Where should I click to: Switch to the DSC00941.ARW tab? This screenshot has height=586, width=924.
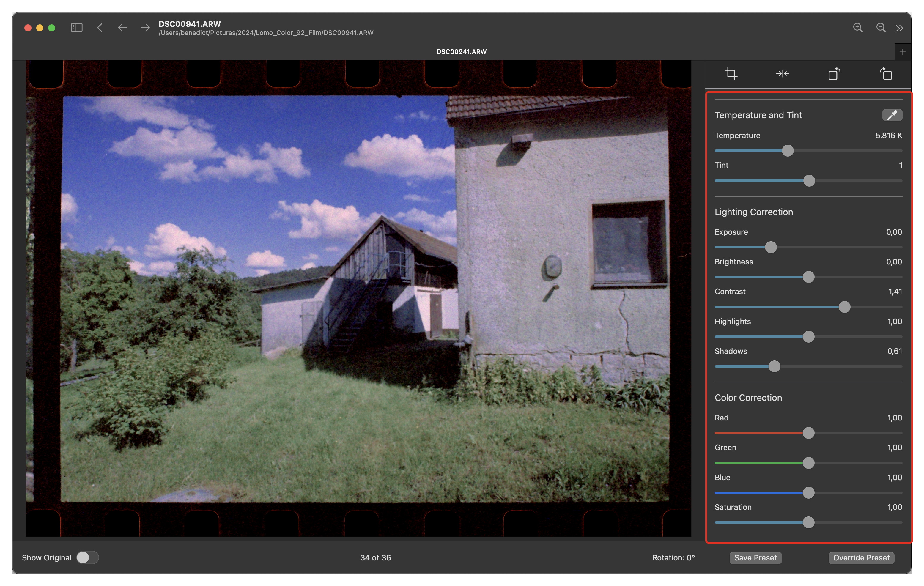coord(461,51)
